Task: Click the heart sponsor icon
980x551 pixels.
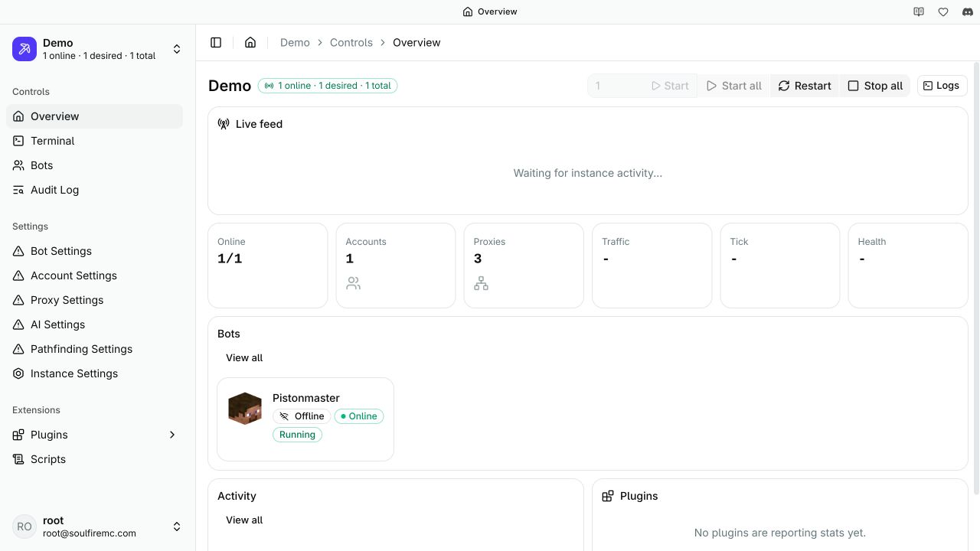Action: coord(943,11)
